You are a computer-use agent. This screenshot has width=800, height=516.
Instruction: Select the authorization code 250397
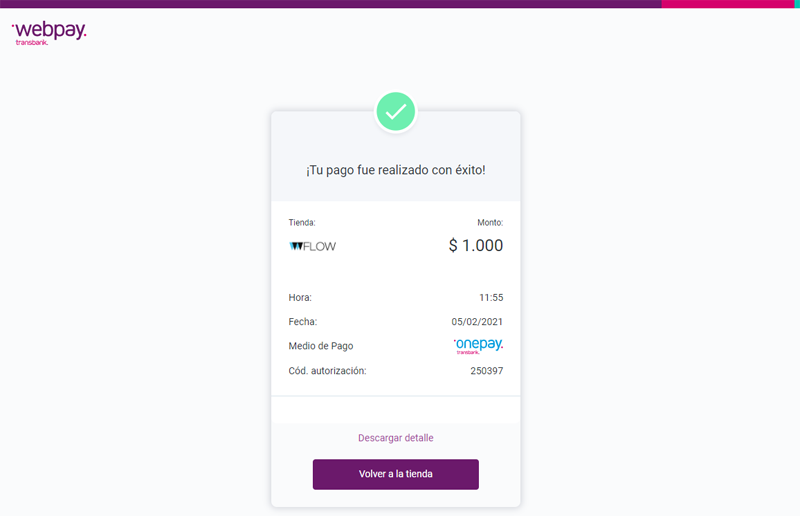[x=487, y=371]
